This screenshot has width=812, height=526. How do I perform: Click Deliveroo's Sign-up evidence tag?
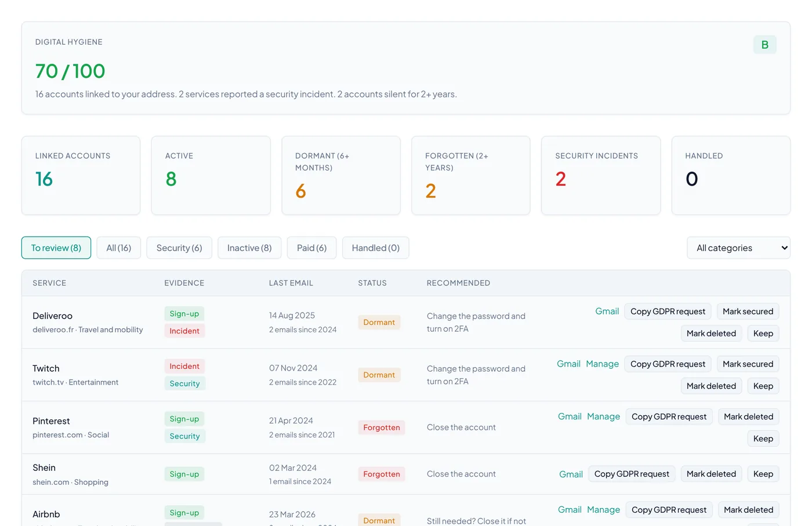click(x=184, y=314)
